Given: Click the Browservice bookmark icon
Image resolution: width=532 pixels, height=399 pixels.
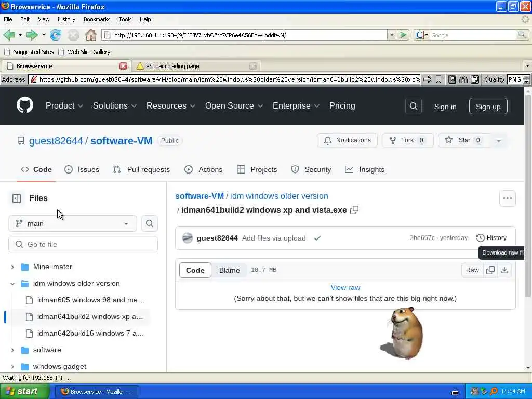Looking at the screenshot, I should pyautogui.click(x=438, y=79).
